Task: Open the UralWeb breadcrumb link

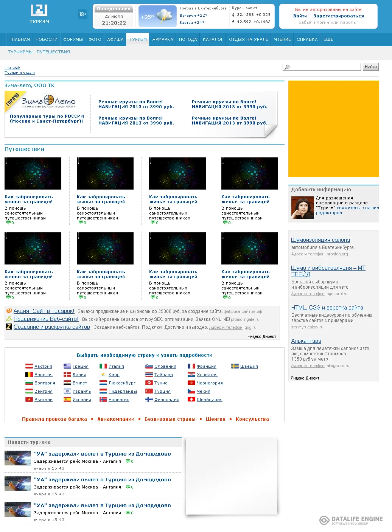Action: (12, 68)
